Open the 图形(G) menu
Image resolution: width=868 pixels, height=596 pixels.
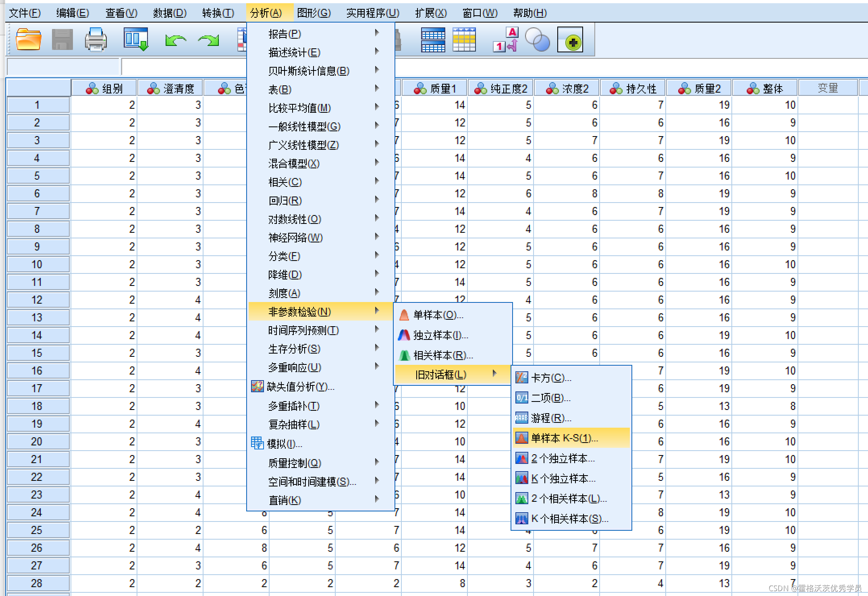coord(314,13)
